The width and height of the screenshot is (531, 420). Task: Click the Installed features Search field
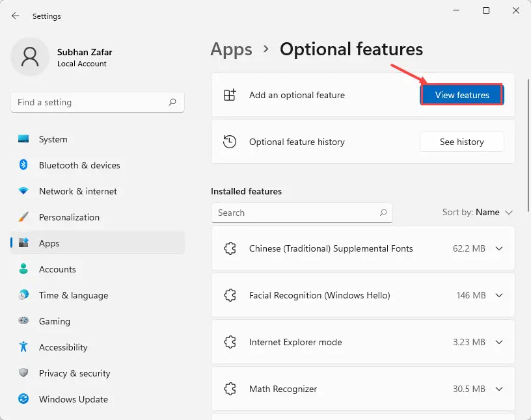[x=302, y=213]
